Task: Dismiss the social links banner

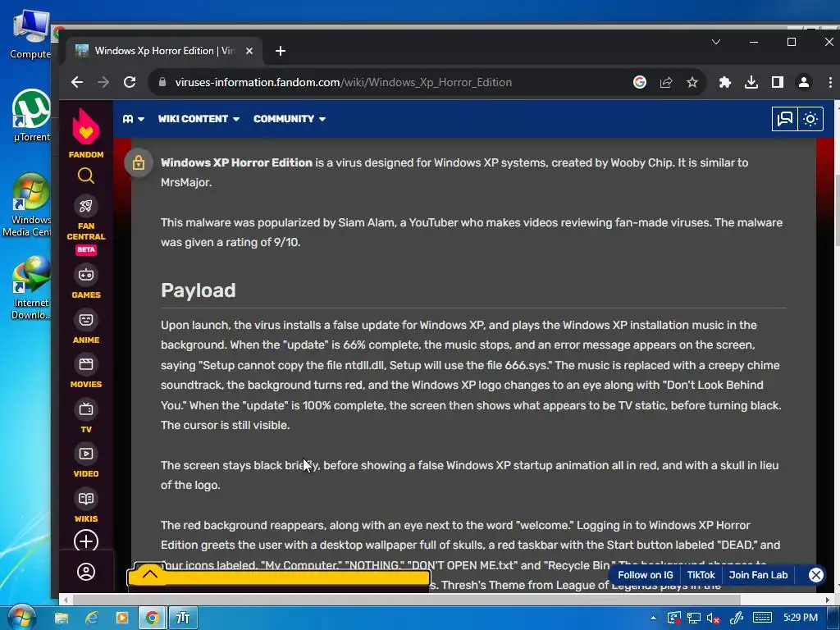Action: click(x=816, y=575)
